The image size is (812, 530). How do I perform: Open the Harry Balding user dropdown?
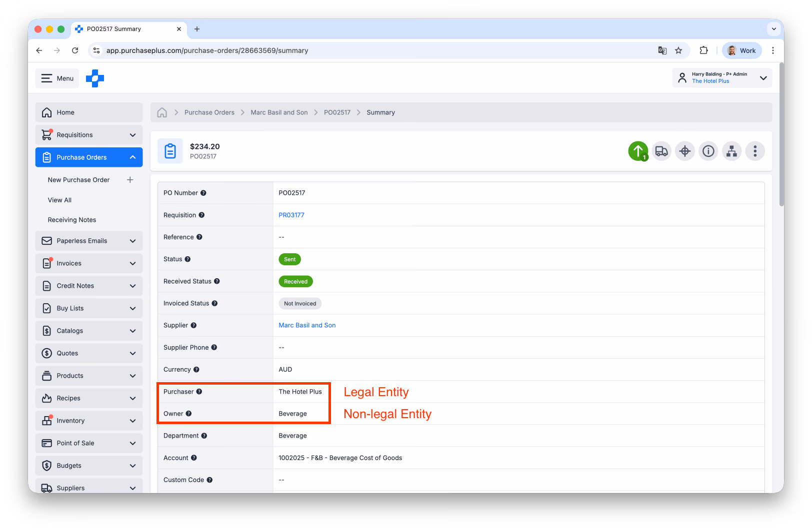[x=722, y=78]
